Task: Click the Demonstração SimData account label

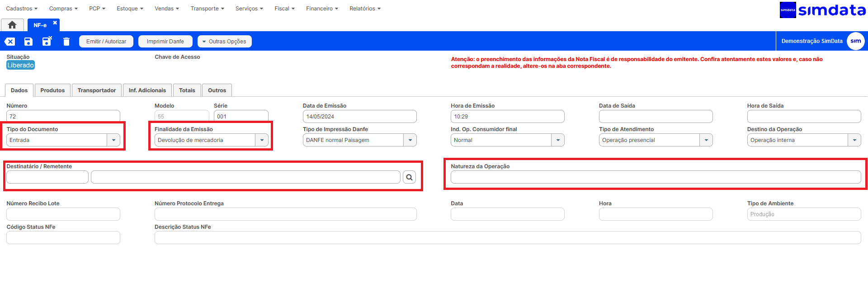Action: 812,41
